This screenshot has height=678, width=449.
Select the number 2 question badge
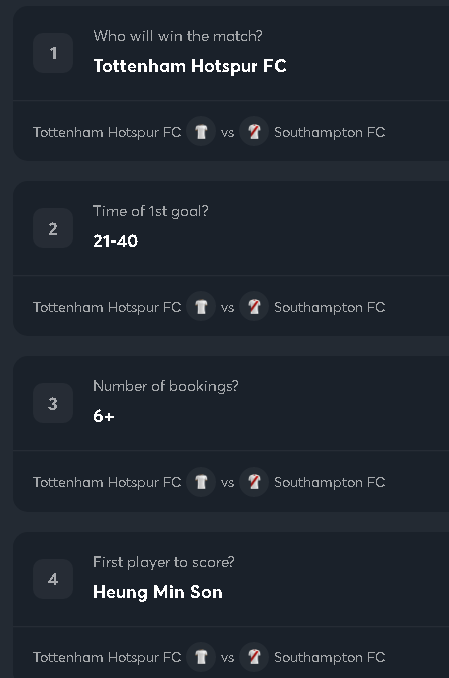(53, 228)
